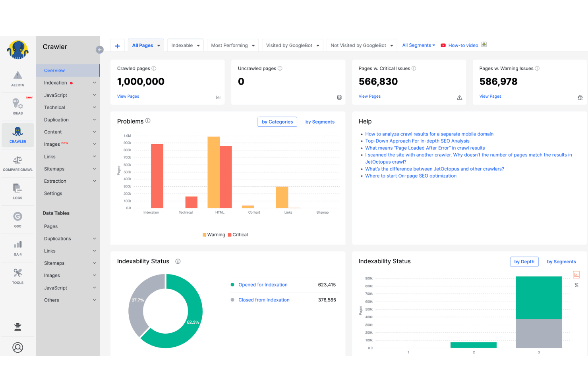
Task: Open SEO Ideas in left sidebar
Action: tap(17, 106)
